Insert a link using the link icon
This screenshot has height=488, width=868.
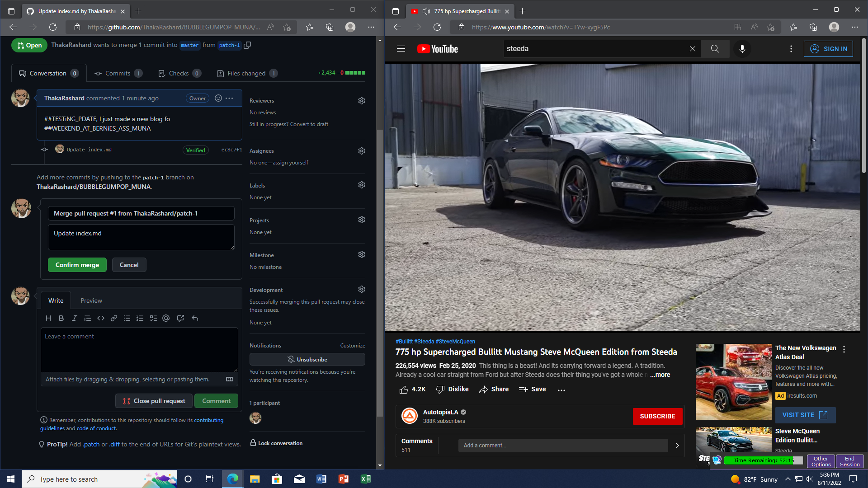point(114,318)
